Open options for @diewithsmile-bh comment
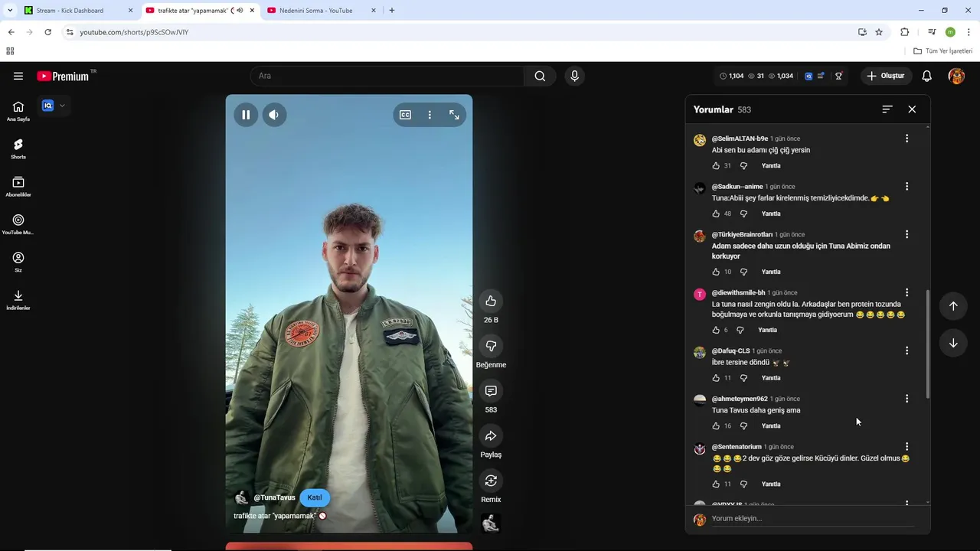 click(x=906, y=292)
